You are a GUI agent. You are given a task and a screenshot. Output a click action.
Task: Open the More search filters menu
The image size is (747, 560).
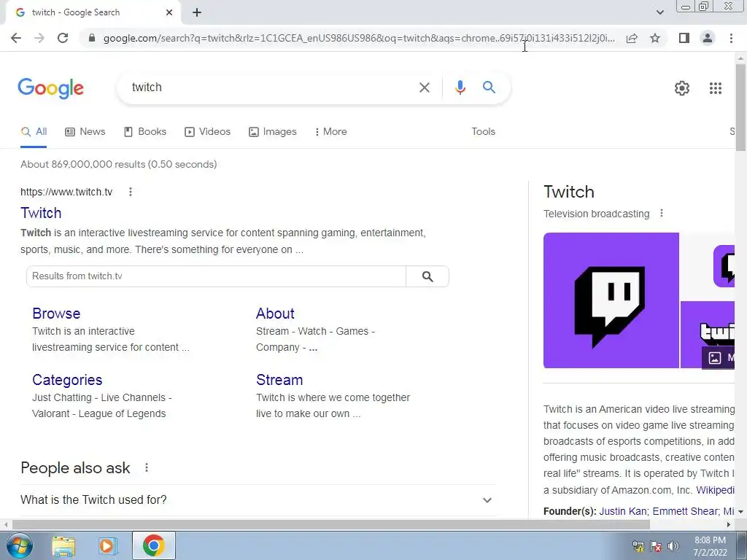pyautogui.click(x=330, y=132)
